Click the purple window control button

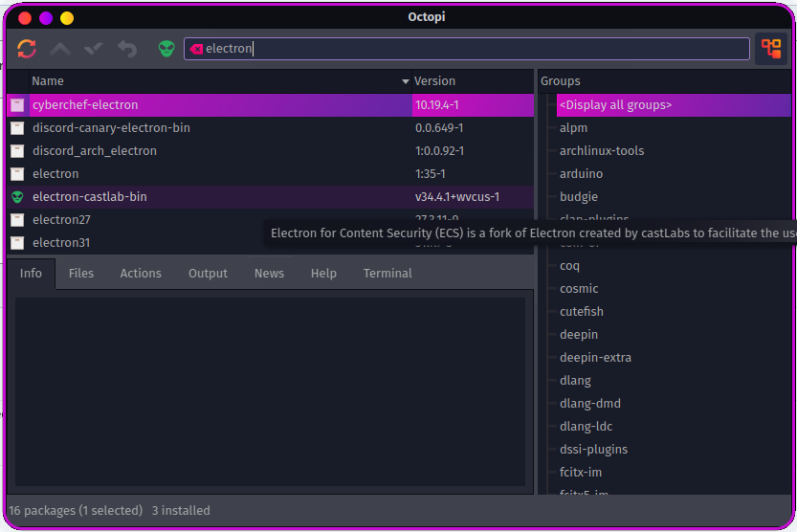(x=46, y=18)
